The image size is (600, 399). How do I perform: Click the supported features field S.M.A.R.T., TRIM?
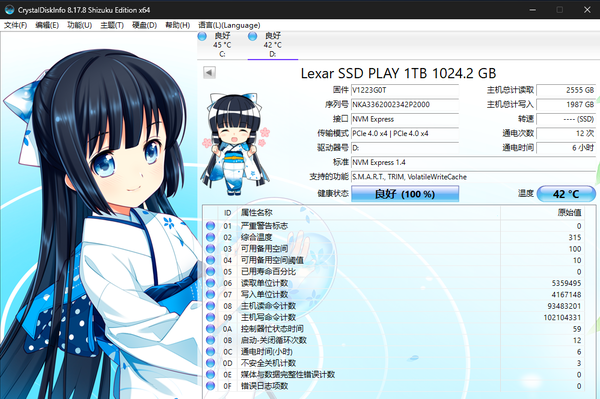(473, 177)
